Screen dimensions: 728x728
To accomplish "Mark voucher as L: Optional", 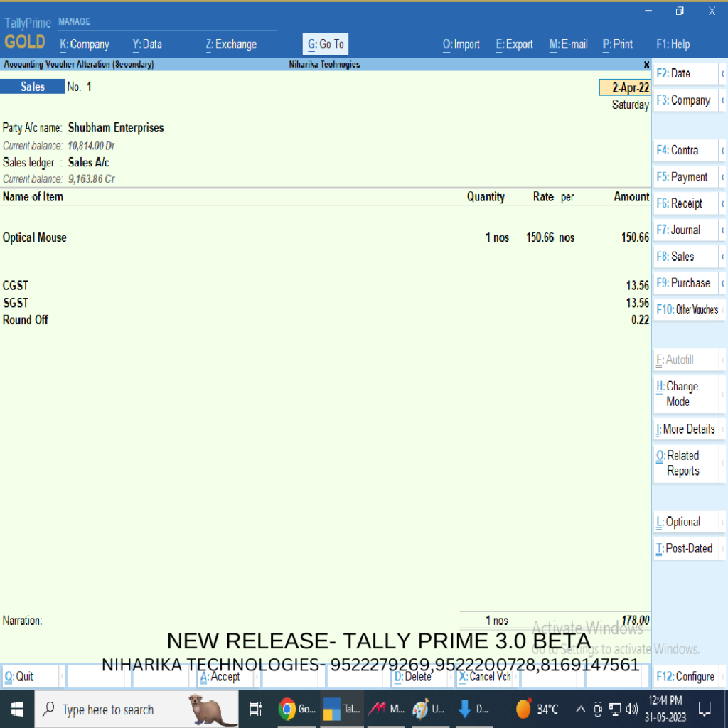I will pos(685,523).
